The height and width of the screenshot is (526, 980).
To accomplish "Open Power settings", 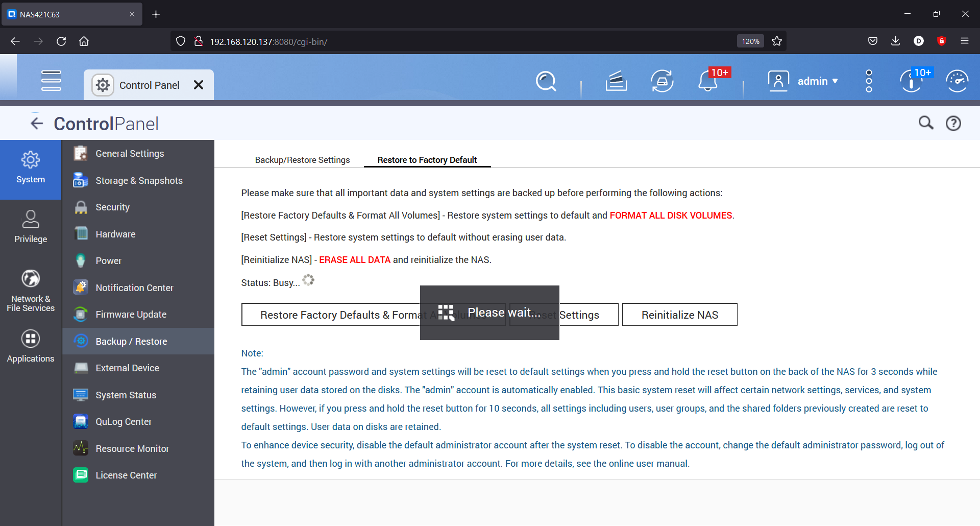I will pos(138,260).
